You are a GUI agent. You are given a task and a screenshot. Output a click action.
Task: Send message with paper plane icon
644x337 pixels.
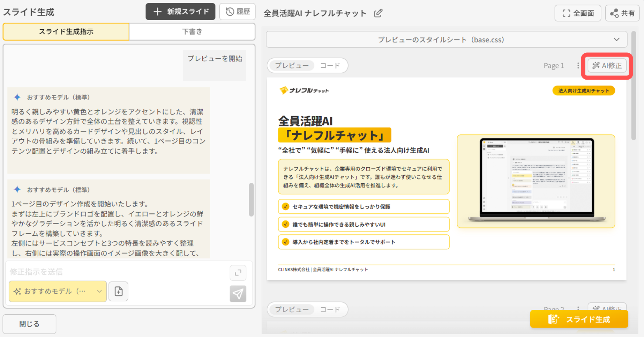(238, 294)
